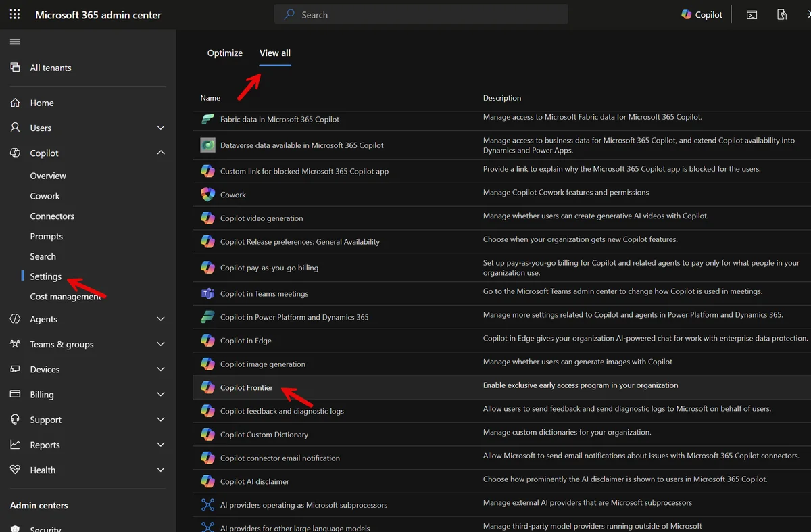
Task: Open Copilot video generation setting
Action: pyautogui.click(x=262, y=218)
